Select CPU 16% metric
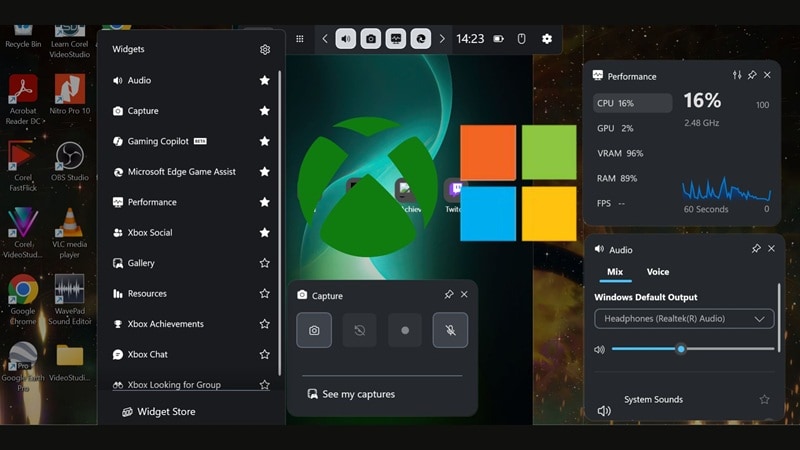This screenshot has width=800, height=450. tap(633, 103)
